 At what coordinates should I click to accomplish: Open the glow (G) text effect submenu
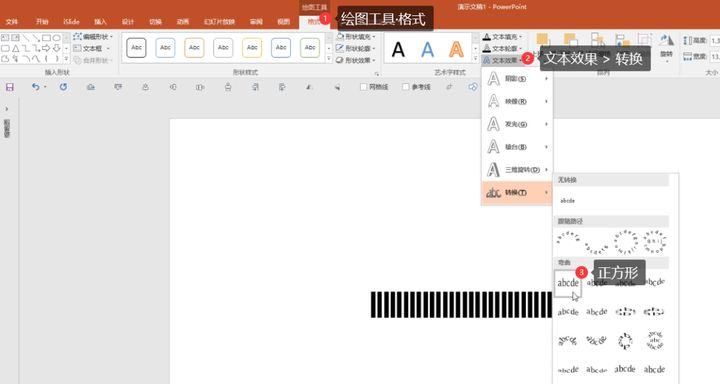click(x=517, y=124)
